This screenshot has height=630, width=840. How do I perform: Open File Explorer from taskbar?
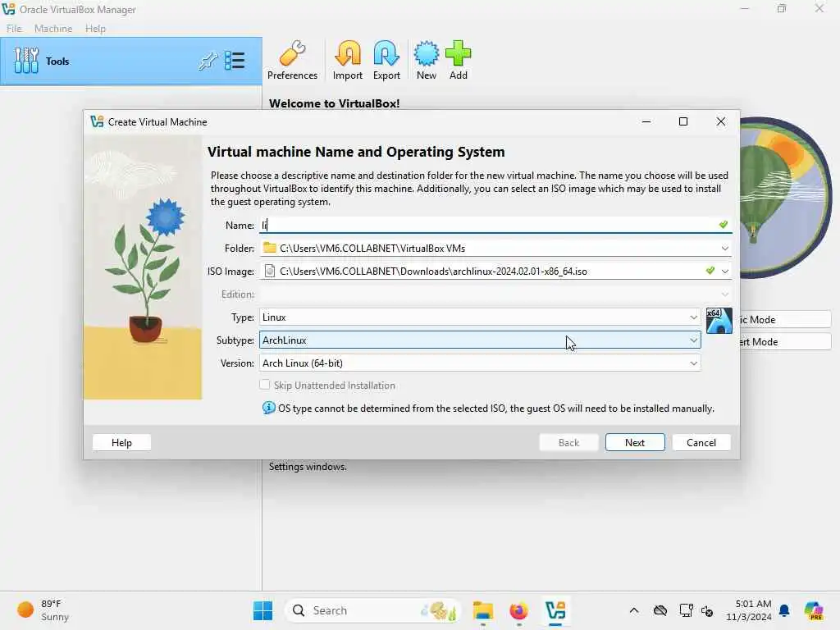click(482, 610)
